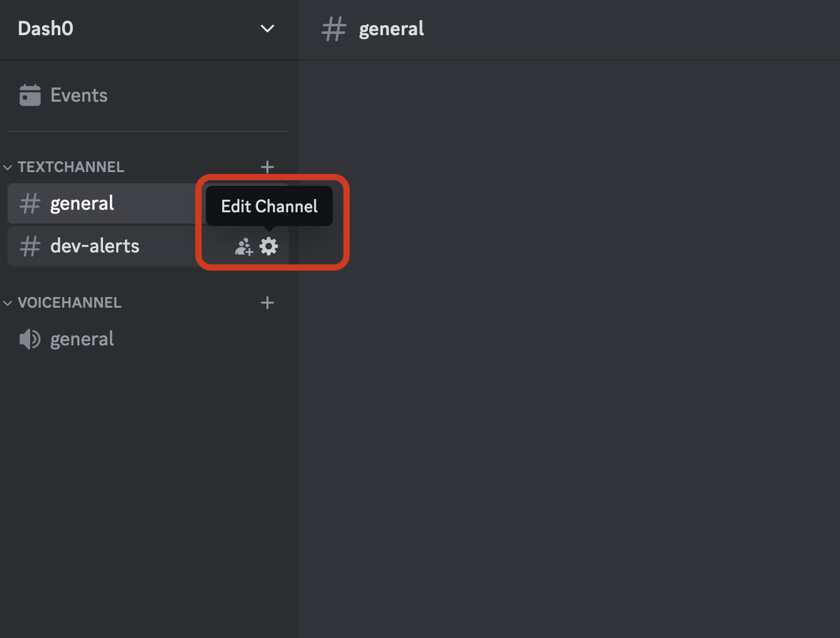
Task: Open the Dash0 server dropdown chevron
Action: 267,29
